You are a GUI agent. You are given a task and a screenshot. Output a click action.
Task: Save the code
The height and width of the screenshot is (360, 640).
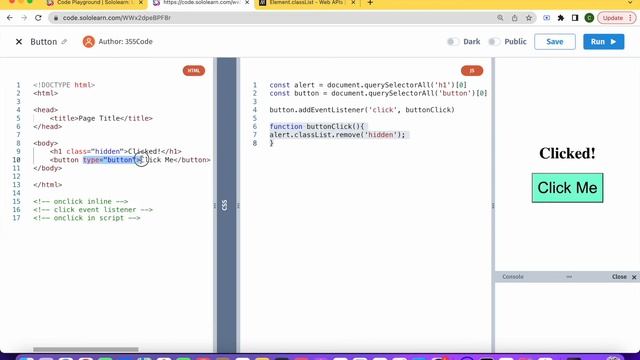pyautogui.click(x=555, y=42)
